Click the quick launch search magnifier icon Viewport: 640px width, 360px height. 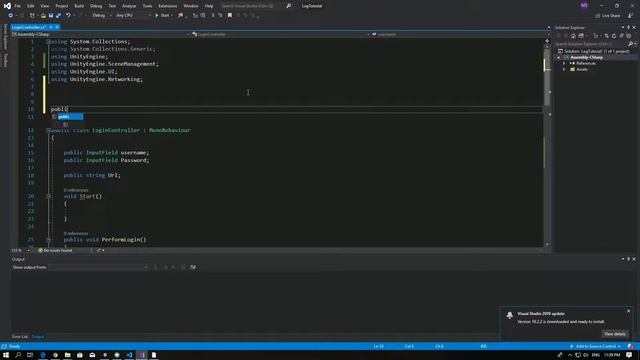[289, 6]
